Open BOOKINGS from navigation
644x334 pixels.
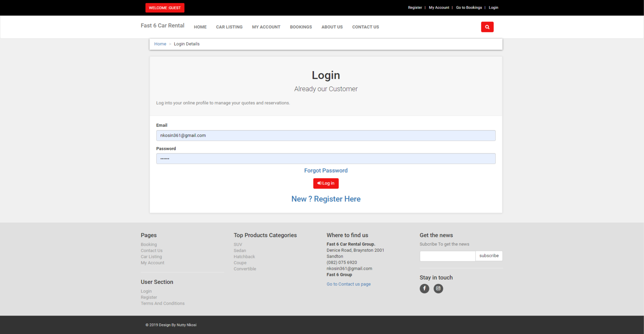301,27
